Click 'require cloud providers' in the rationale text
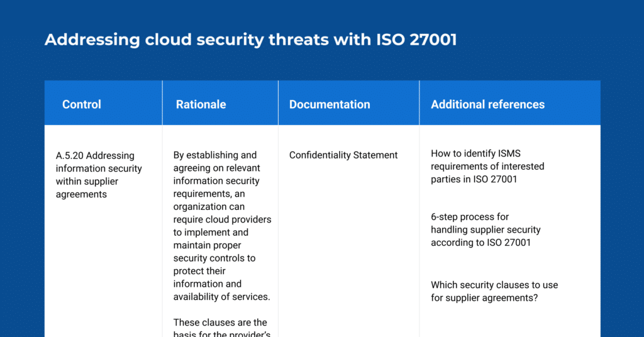This screenshot has height=337, width=644. [222, 219]
